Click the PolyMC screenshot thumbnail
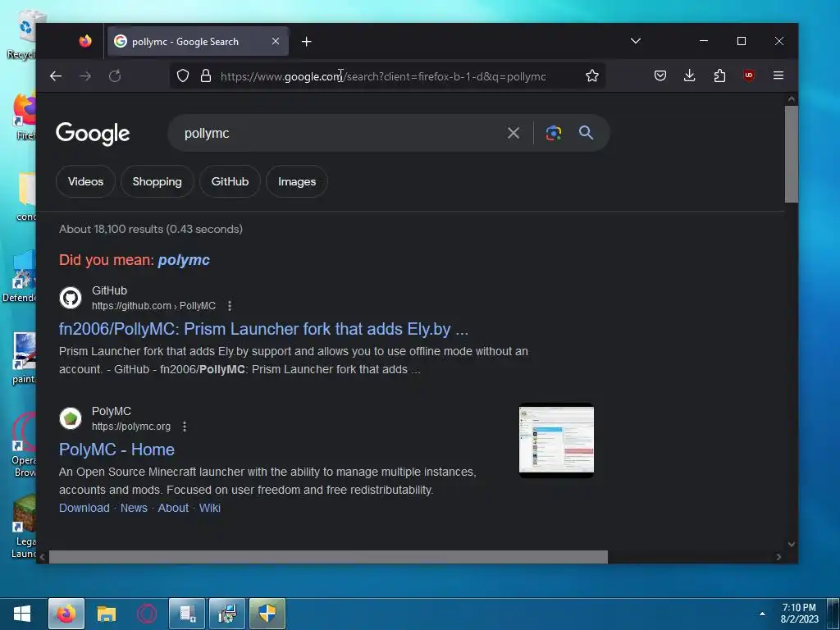This screenshot has height=630, width=840. pos(556,441)
